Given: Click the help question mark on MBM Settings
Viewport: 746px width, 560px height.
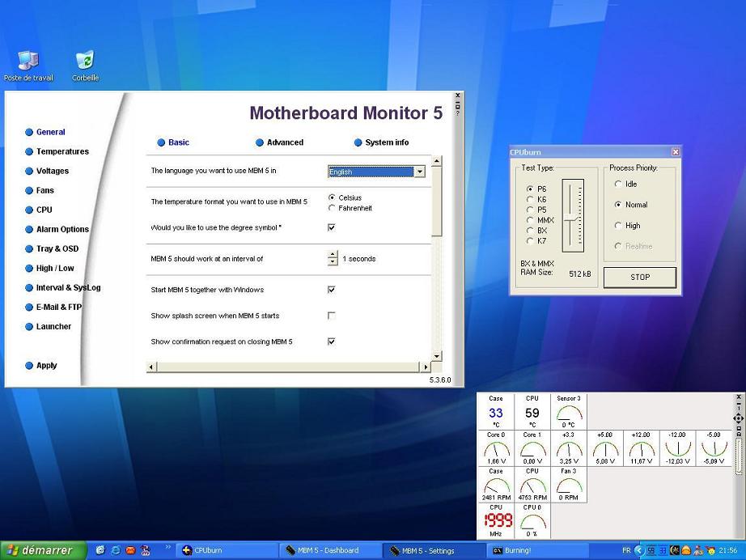Looking at the screenshot, I should click(458, 112).
